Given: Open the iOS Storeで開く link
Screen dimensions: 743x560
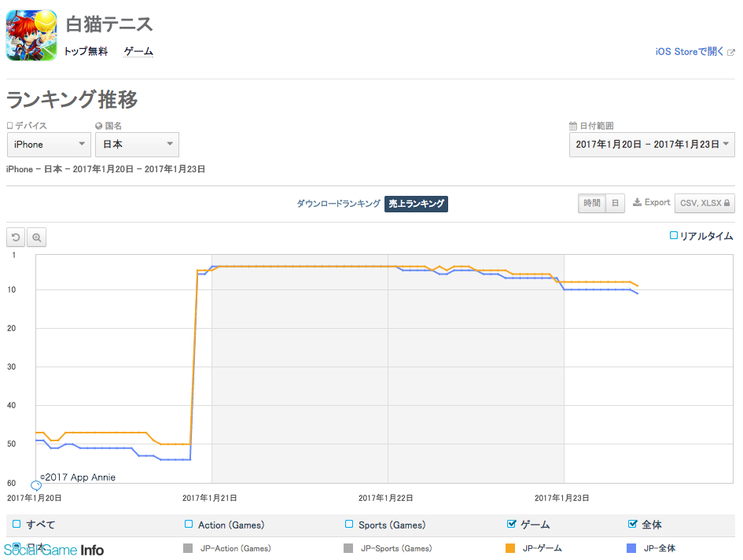Looking at the screenshot, I should 690,52.
